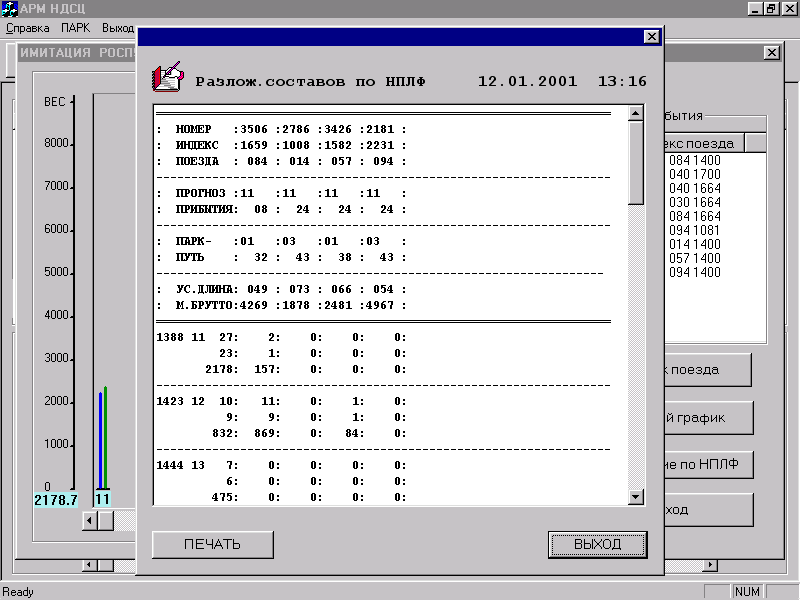Click the chart's left scroll arrow
Image resolution: width=800 pixels, height=600 pixels.
(90, 521)
